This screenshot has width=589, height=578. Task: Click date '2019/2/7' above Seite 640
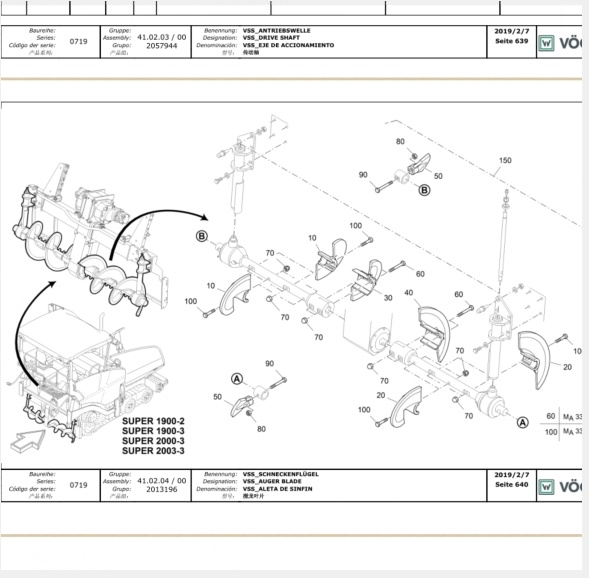coord(512,475)
